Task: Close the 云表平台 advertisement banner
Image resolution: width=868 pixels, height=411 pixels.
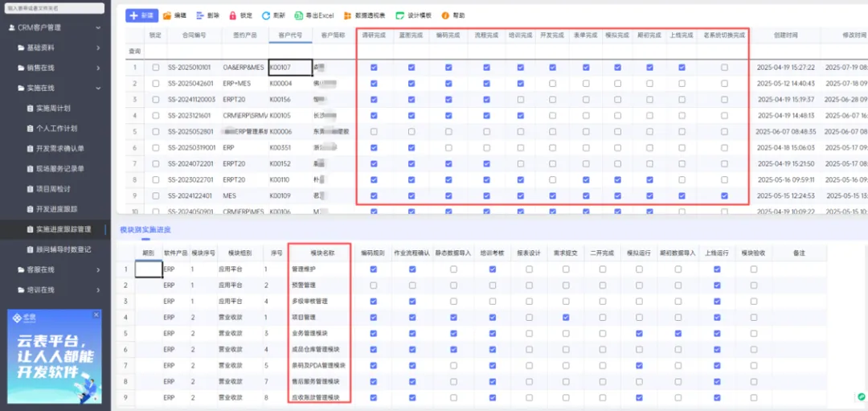Action: click(96, 314)
